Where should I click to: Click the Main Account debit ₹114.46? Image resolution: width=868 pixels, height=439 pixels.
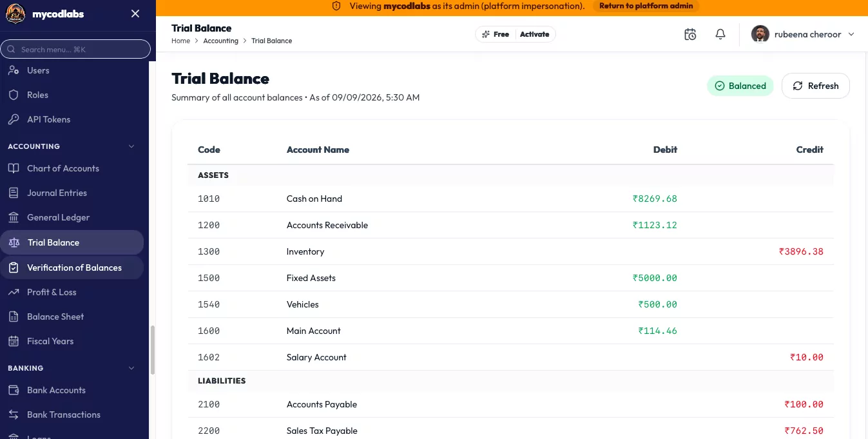pos(658,331)
